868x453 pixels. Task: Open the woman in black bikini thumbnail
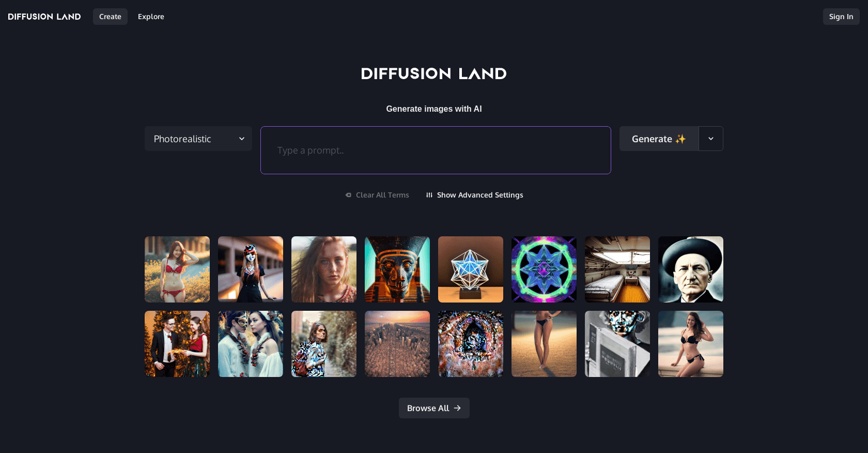tap(691, 344)
